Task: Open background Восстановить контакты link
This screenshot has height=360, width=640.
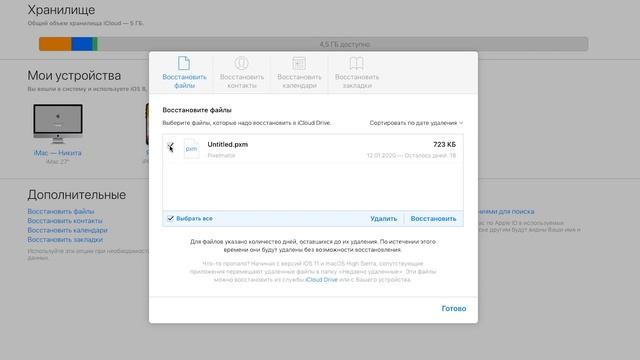Action: click(65, 221)
